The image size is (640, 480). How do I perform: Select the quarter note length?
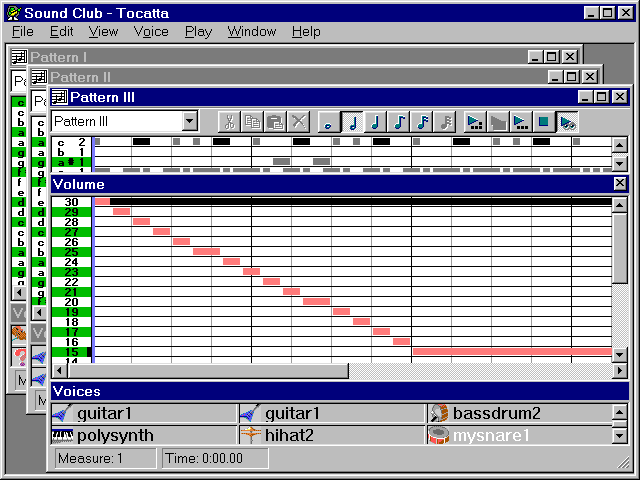pyautogui.click(x=376, y=122)
